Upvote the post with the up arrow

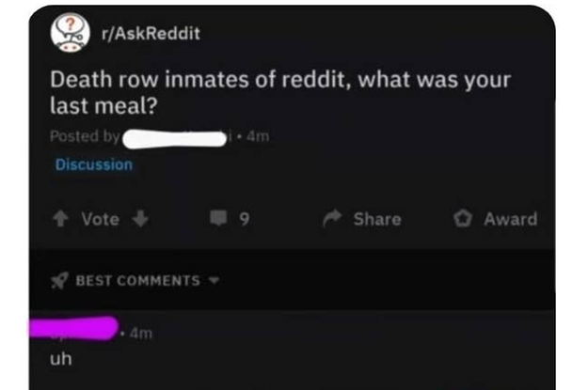coord(60,219)
